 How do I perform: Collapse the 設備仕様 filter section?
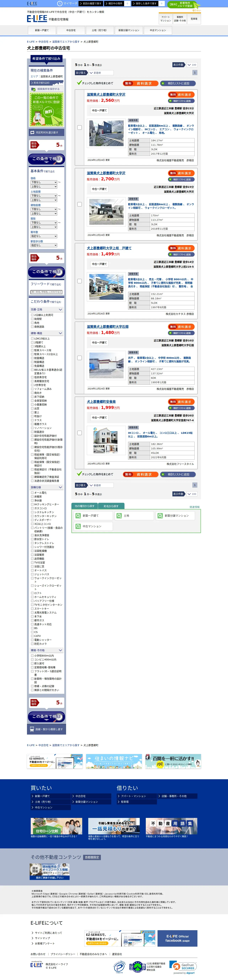47,487
